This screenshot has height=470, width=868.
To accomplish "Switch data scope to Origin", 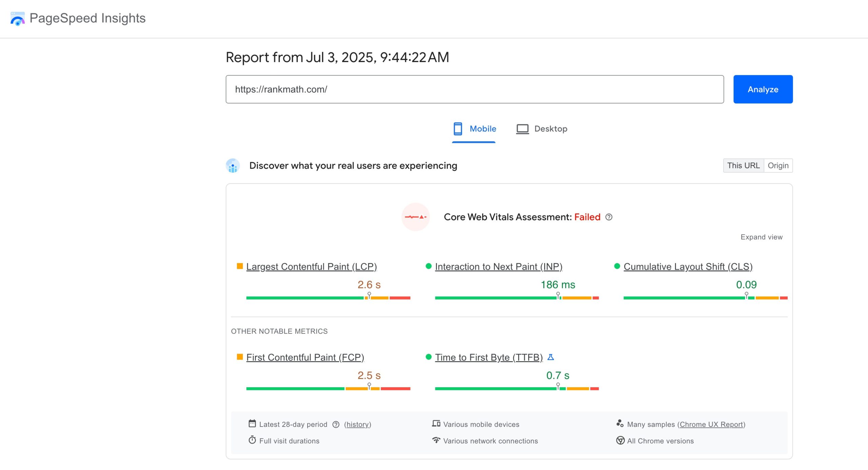I will point(778,166).
